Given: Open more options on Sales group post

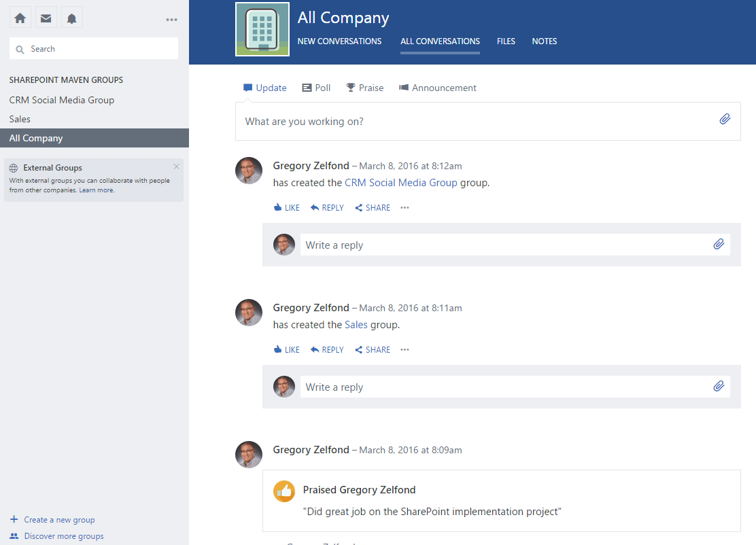Looking at the screenshot, I should click(405, 350).
